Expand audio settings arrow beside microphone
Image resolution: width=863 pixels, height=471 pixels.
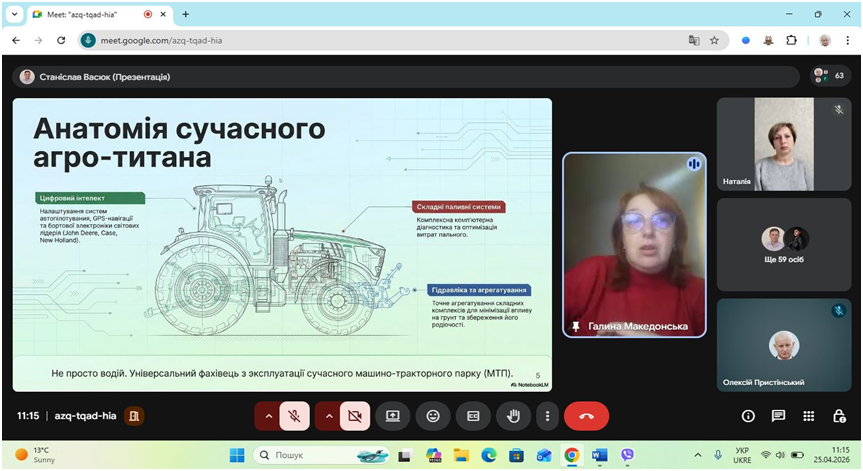pos(268,416)
